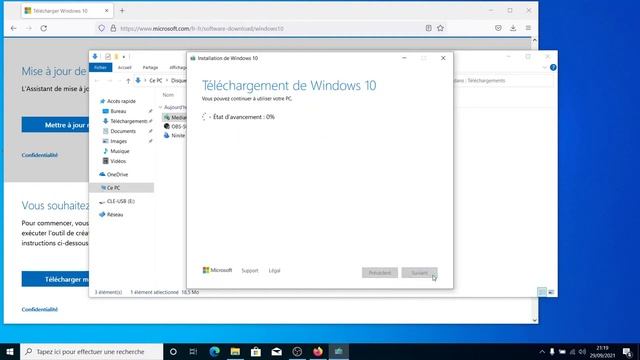Image resolution: width=640 pixels, height=360 pixels.
Task: Click Légal link in setup window
Action: pyautogui.click(x=274, y=271)
